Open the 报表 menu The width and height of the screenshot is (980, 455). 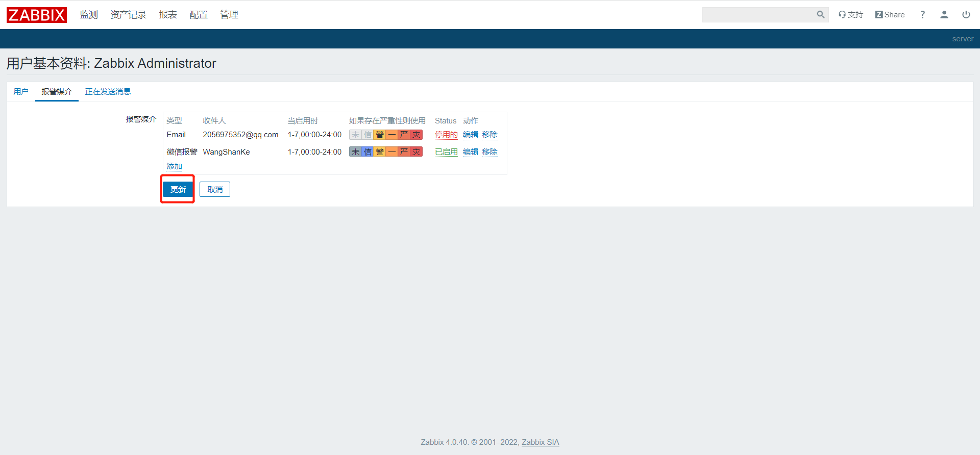coord(168,15)
